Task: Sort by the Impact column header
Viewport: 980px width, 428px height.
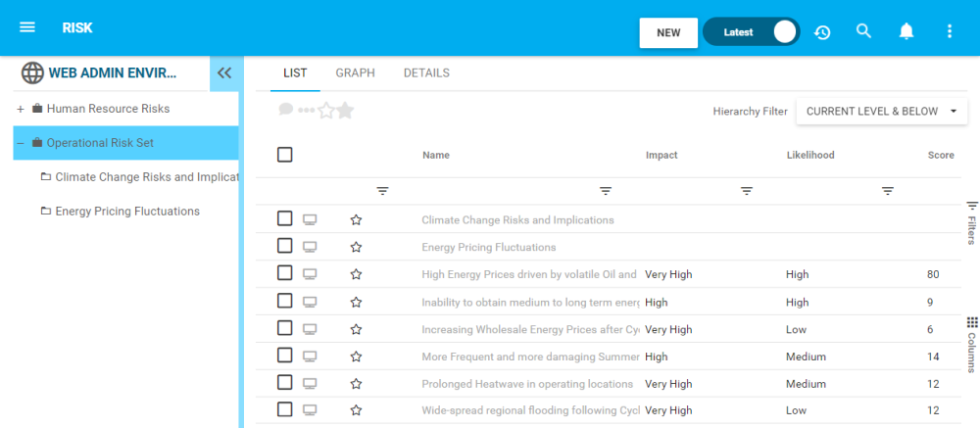Action: coord(661,155)
